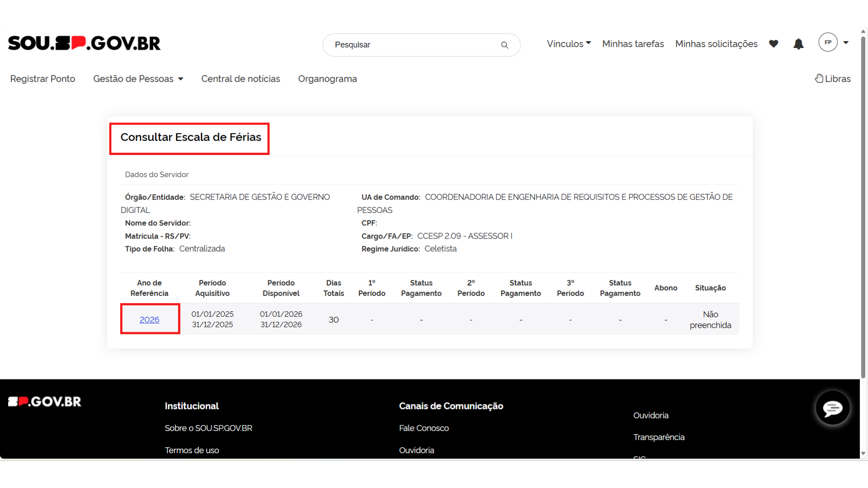Image resolution: width=868 pixels, height=488 pixels.
Task: Click the FP user avatar
Action: pyautogui.click(x=828, y=42)
